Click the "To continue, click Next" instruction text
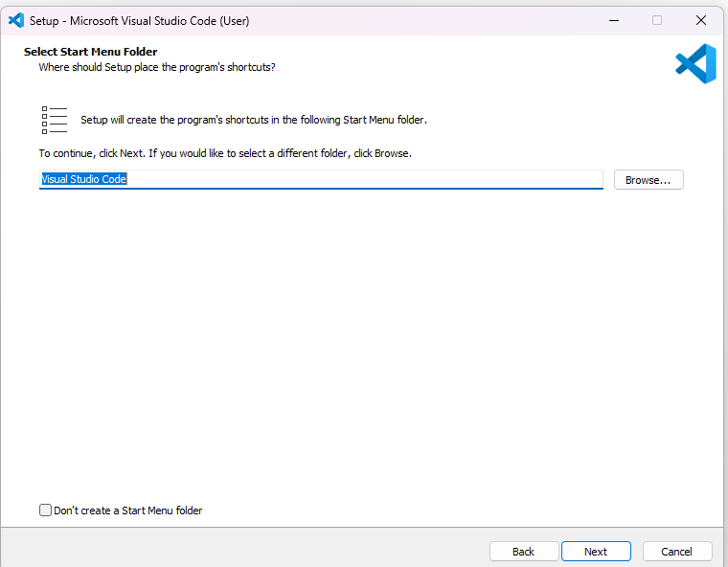Screen dimensions: 728x567 click(225, 153)
